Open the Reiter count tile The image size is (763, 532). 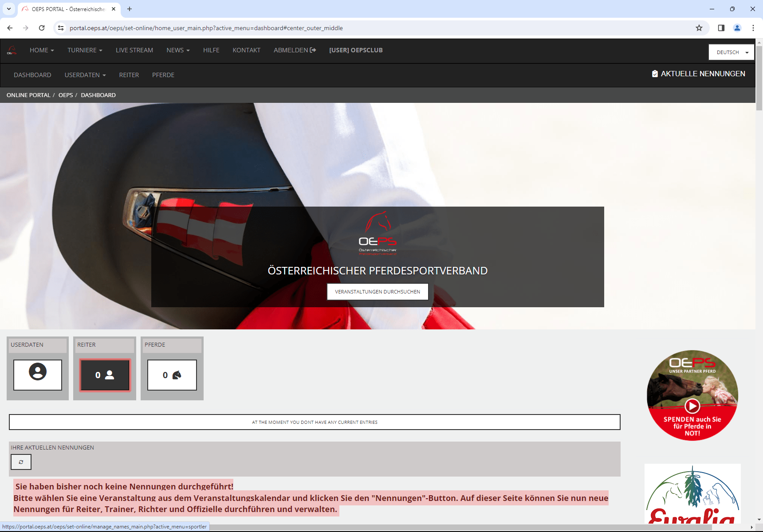click(x=105, y=375)
